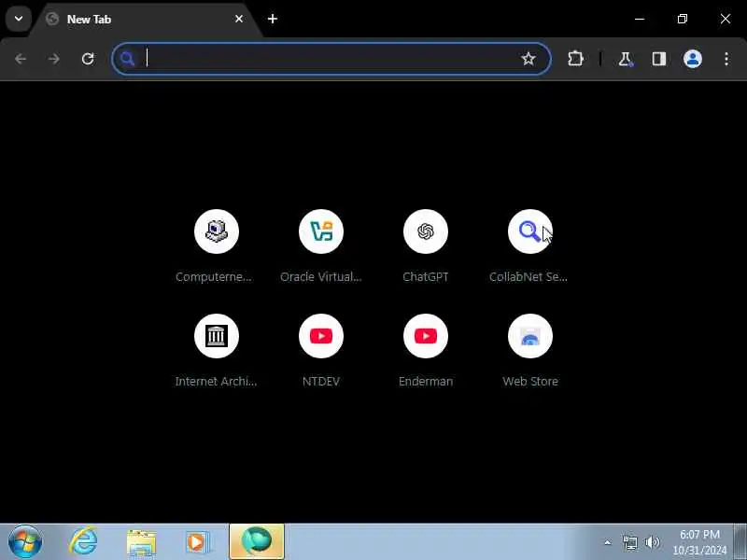Click the 'ChatGPT' label text
This screenshot has width=747, height=560.
426,277
